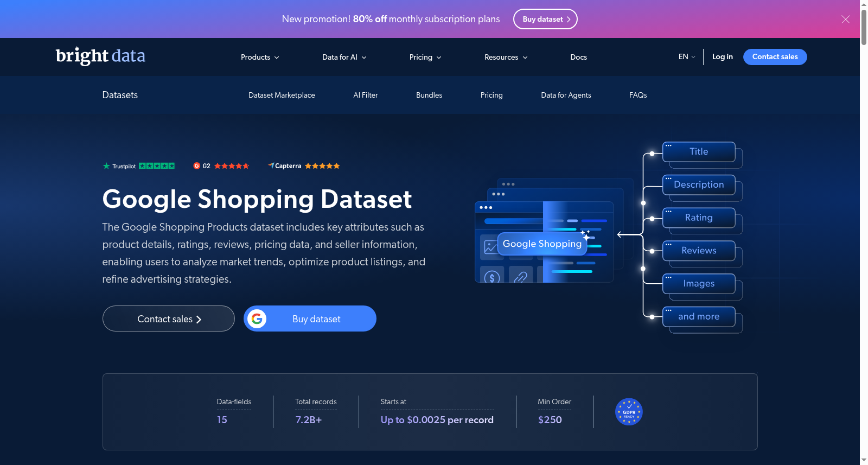Click the Datasets heading link
The width and height of the screenshot is (868, 465).
pos(120,95)
